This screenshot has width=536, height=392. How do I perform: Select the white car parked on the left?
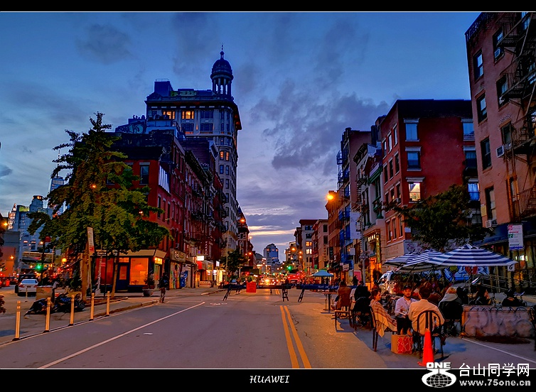(28, 285)
